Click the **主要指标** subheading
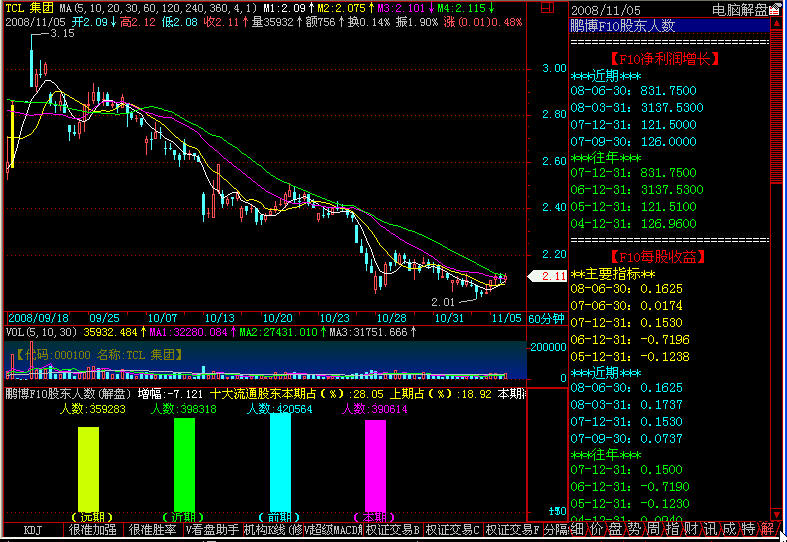Screen dimensions: 787x542 [x=613, y=274]
